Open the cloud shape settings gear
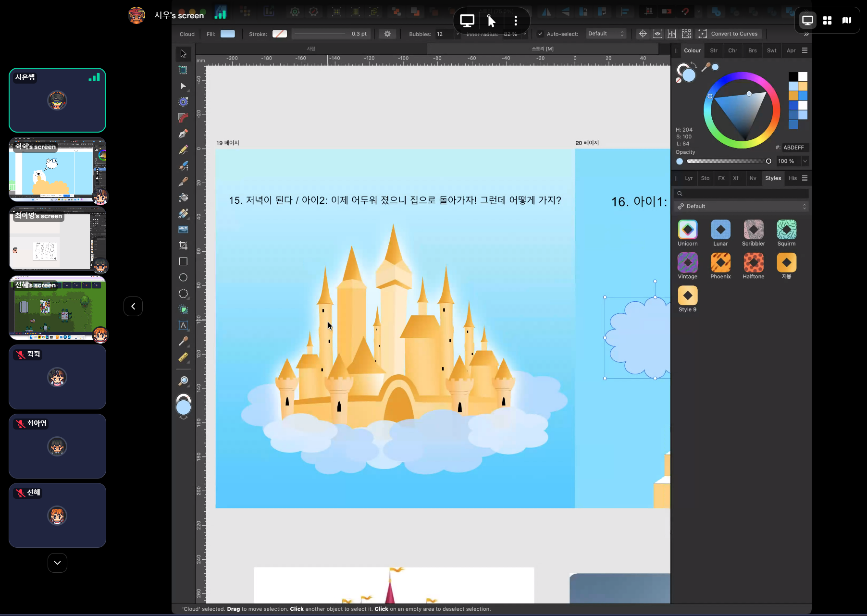The image size is (867, 616). 387,34
